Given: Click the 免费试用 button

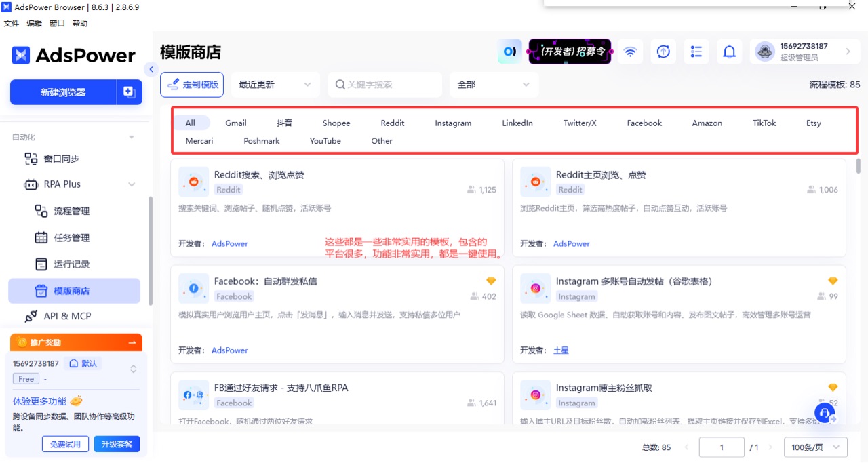Looking at the screenshot, I should click(x=65, y=444).
